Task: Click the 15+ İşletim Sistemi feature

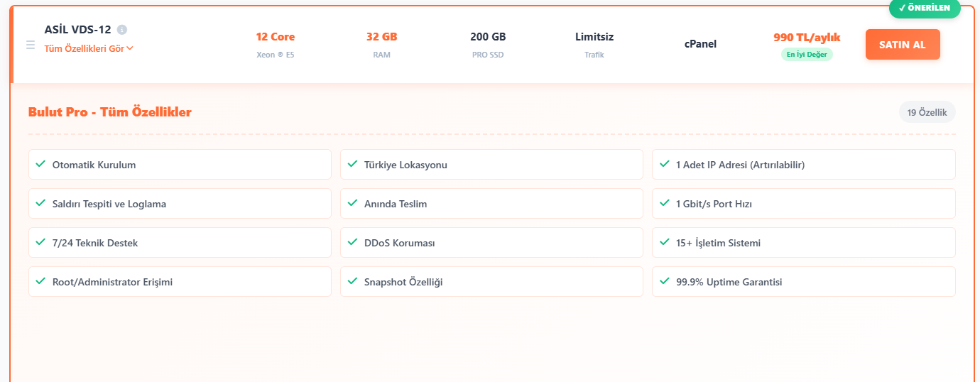Action: coord(803,243)
